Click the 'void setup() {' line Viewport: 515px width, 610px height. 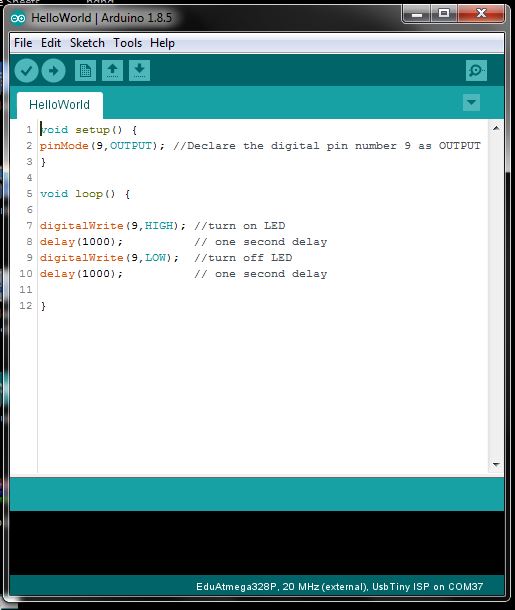(89, 130)
